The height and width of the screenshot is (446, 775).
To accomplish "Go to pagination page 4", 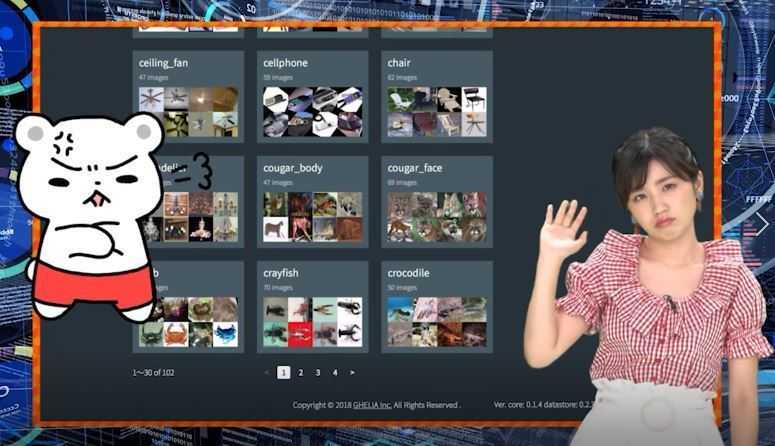I will tap(335, 373).
